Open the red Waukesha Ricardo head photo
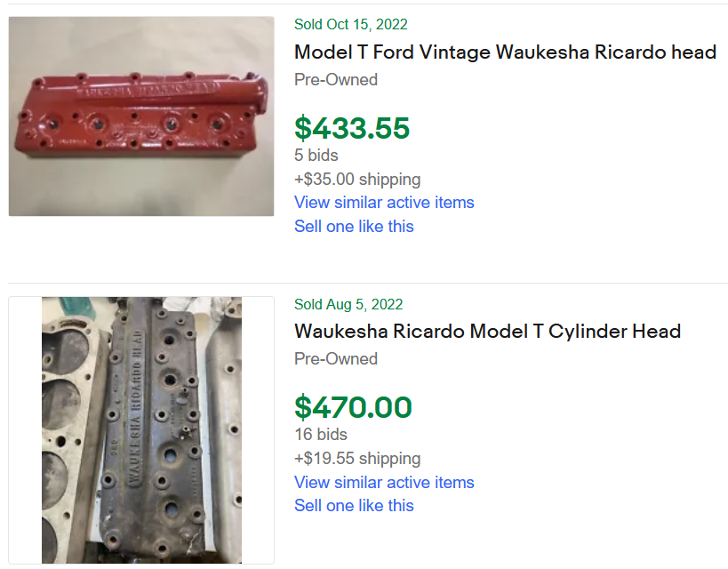Screen dimensions: 728x569 click(141, 116)
